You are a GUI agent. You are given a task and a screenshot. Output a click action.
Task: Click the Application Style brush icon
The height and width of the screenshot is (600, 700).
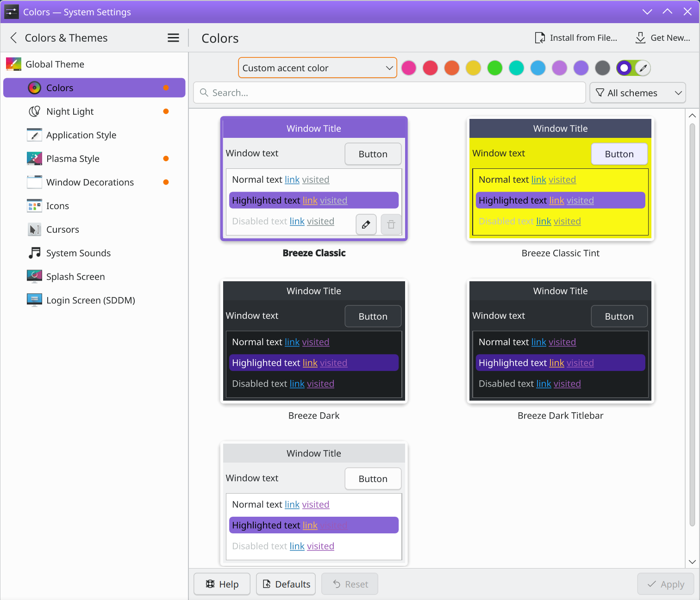click(x=34, y=135)
